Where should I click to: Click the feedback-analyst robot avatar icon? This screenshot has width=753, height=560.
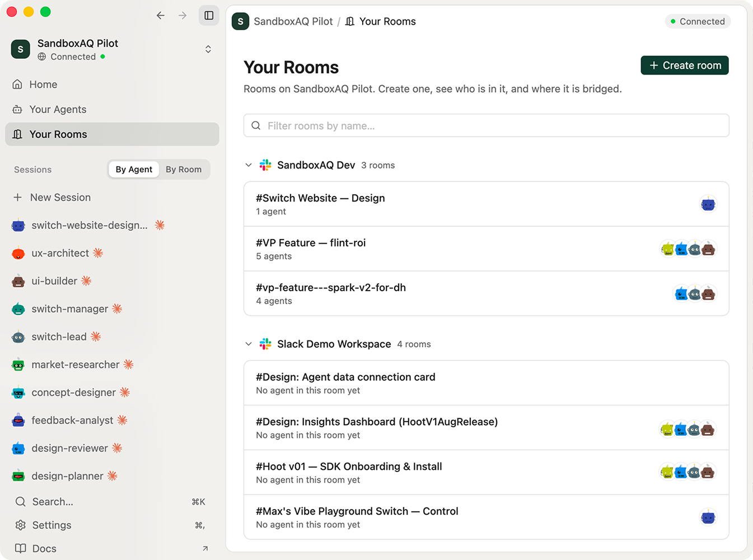[x=18, y=420]
